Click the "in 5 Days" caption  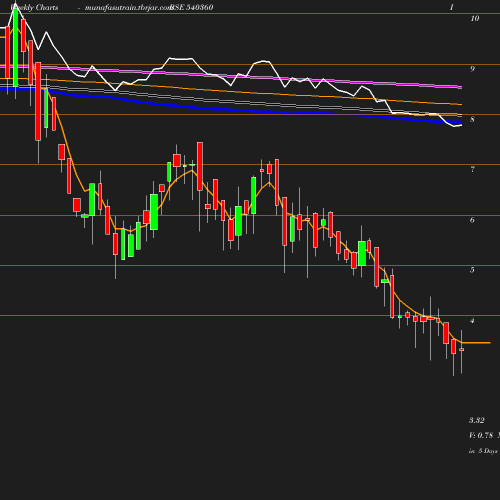[x=483, y=451]
